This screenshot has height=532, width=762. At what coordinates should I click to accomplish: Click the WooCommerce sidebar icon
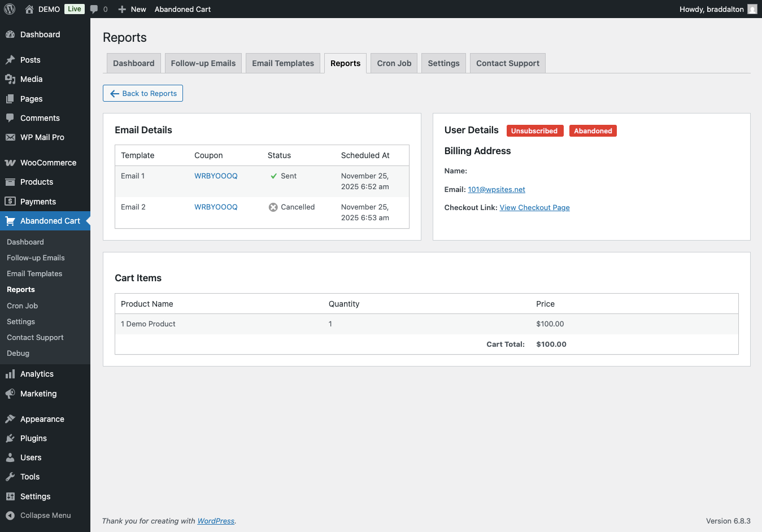coord(10,163)
